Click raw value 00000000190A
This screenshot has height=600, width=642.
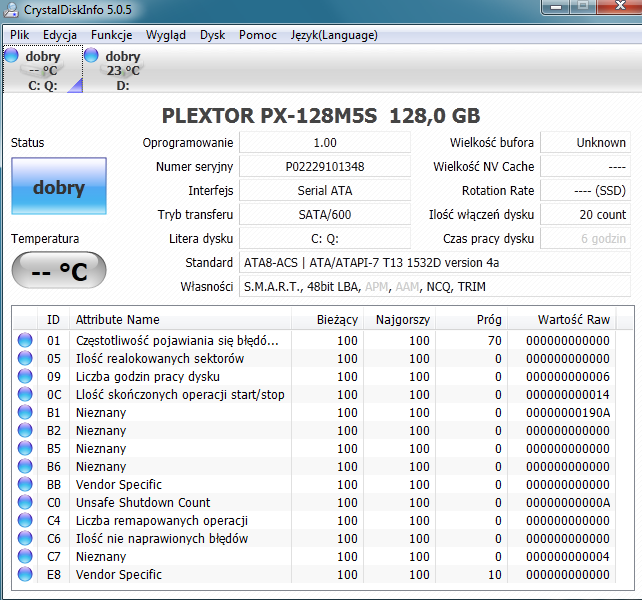(568, 412)
